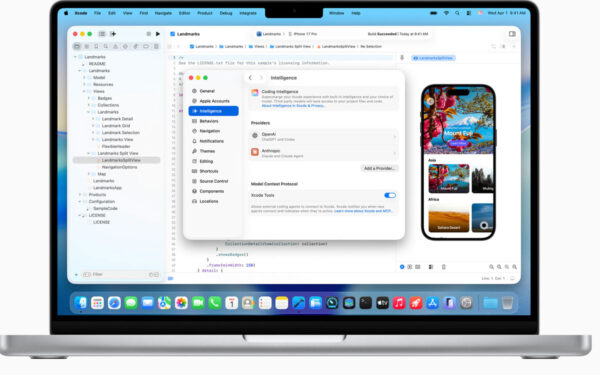Open App Store from the Dock
Screen dimensions: 600x375
[x=432, y=303]
